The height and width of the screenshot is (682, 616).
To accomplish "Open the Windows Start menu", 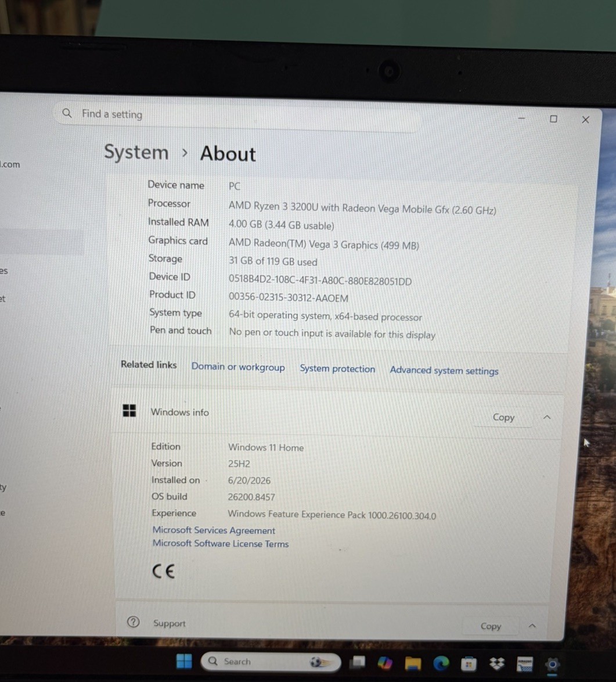I will [x=184, y=661].
